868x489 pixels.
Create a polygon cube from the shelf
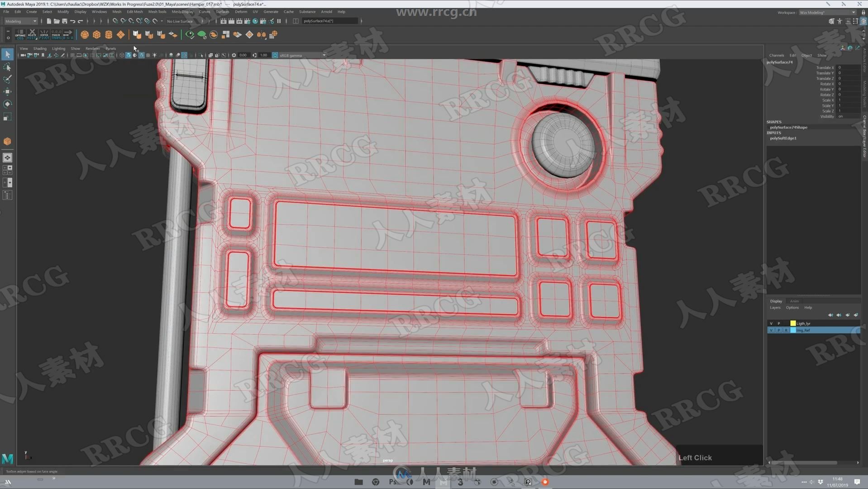(96, 34)
